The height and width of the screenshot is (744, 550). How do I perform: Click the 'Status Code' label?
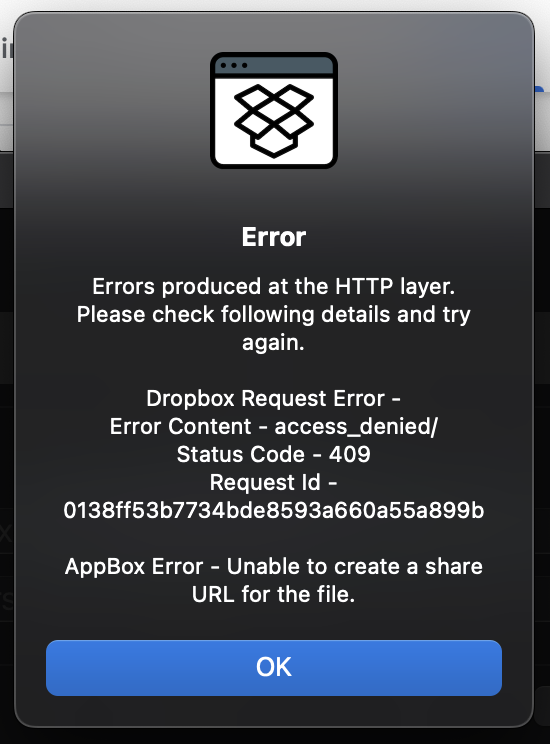(241, 455)
